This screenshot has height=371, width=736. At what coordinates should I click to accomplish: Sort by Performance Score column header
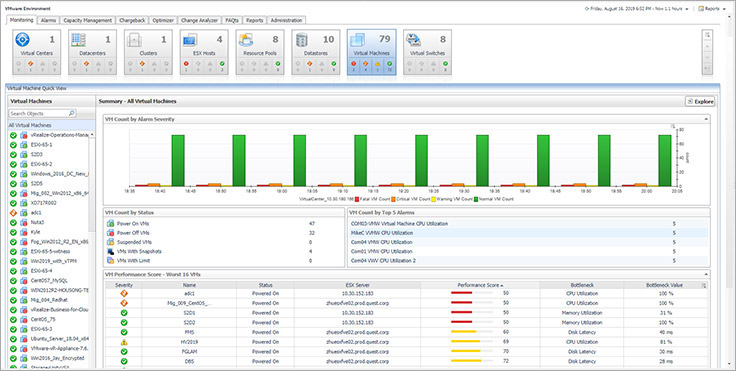point(480,285)
